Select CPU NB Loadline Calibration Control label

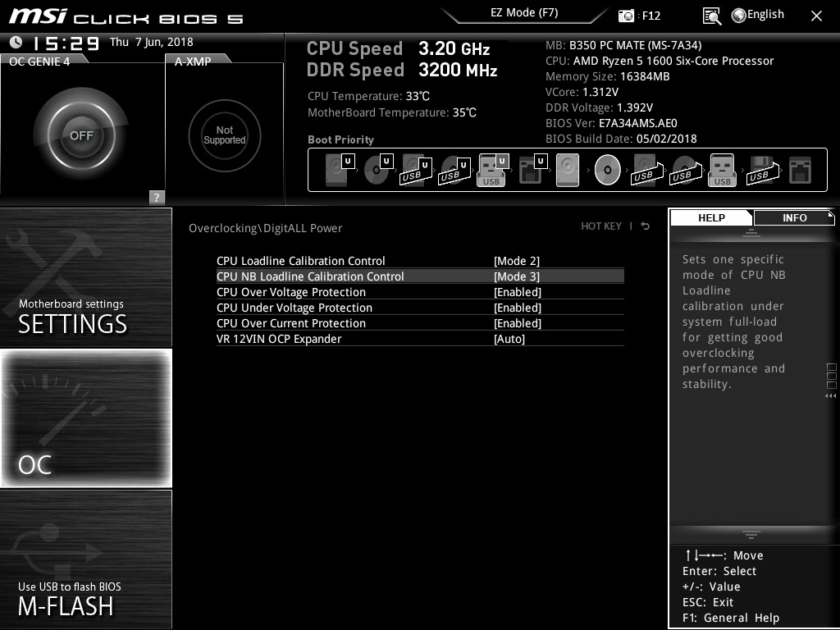(x=310, y=276)
